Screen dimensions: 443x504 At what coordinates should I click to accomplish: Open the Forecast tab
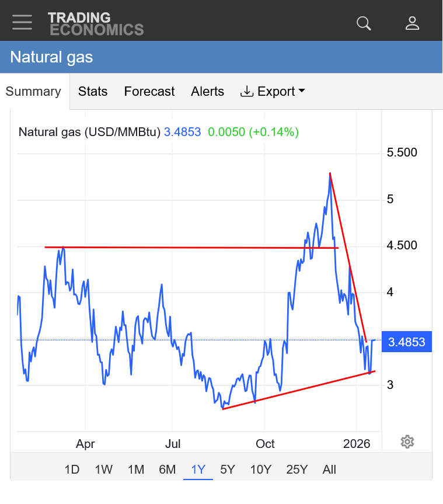(149, 92)
